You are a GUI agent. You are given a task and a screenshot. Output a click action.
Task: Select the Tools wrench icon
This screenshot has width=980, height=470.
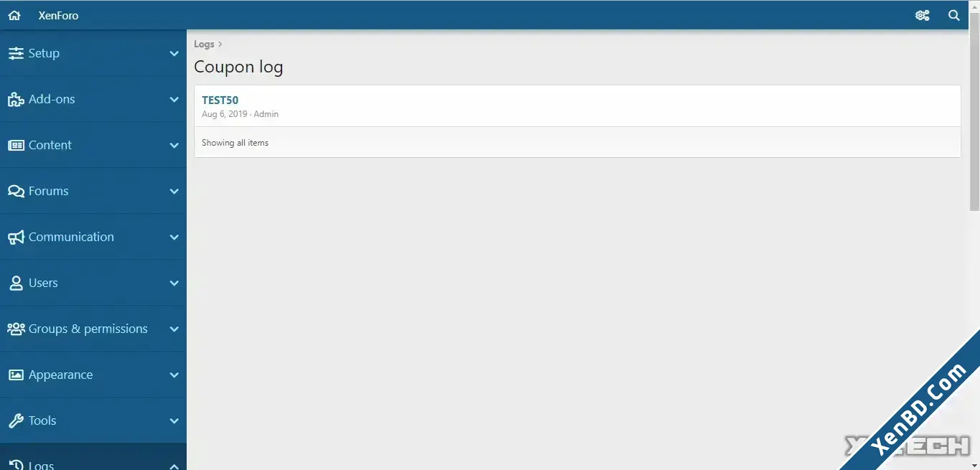point(16,420)
